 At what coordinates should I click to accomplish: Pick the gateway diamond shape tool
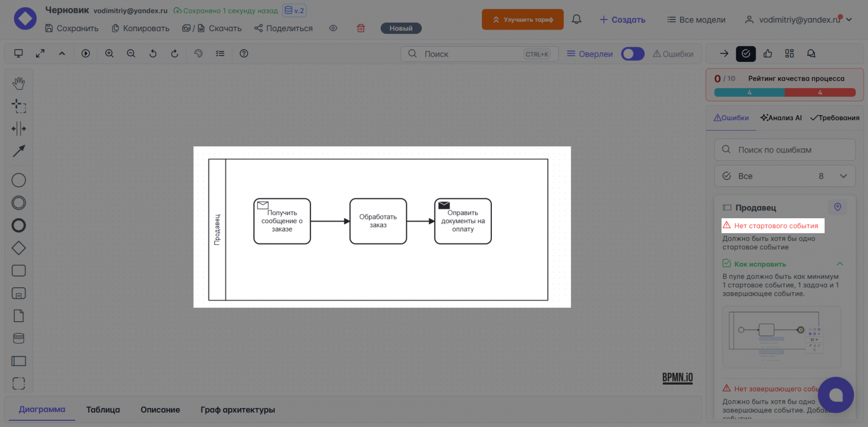click(18, 248)
